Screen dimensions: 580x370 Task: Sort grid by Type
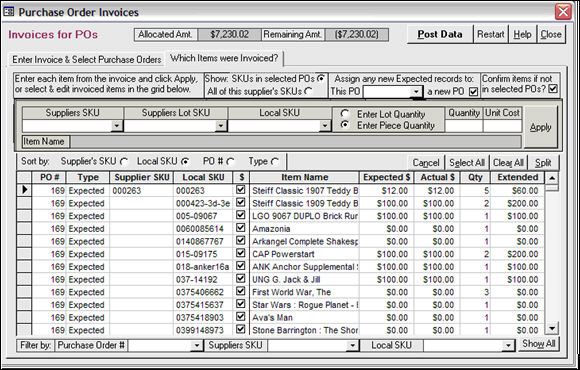275,162
